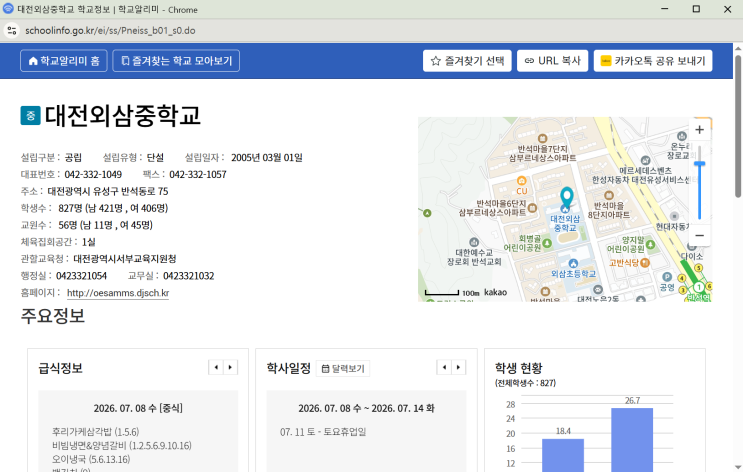Click the 18.4 bar in 학생 현황 chart
743x472 pixels.
(x=563, y=455)
